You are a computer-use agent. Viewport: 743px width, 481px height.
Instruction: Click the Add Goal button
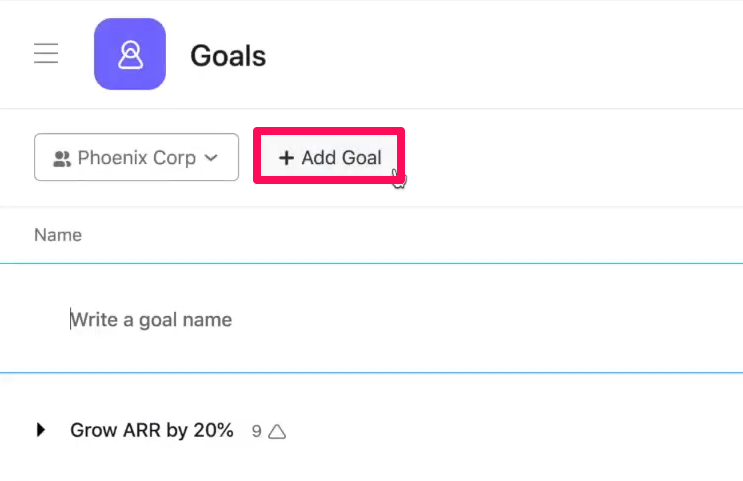point(329,157)
